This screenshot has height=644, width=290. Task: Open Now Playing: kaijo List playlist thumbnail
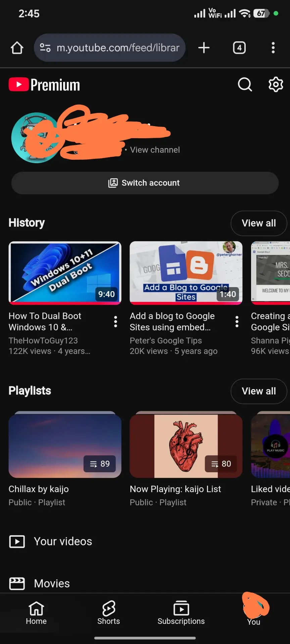pyautogui.click(x=186, y=444)
